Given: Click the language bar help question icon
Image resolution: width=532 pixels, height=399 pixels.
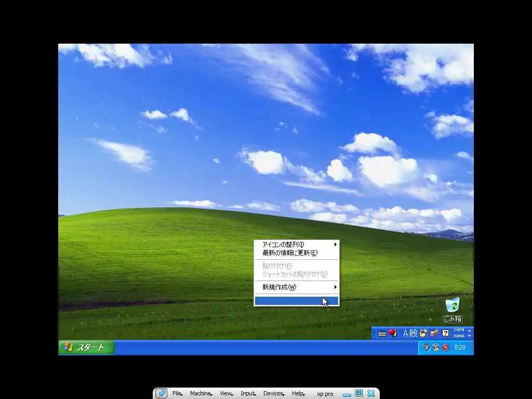Looking at the screenshot, I should tap(445, 333).
